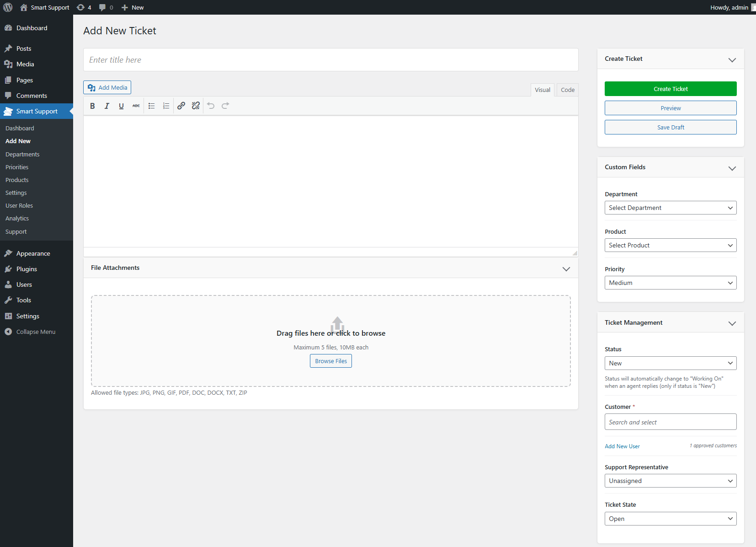Open the Priority dropdown showing Medium
The image size is (756, 547).
click(670, 283)
